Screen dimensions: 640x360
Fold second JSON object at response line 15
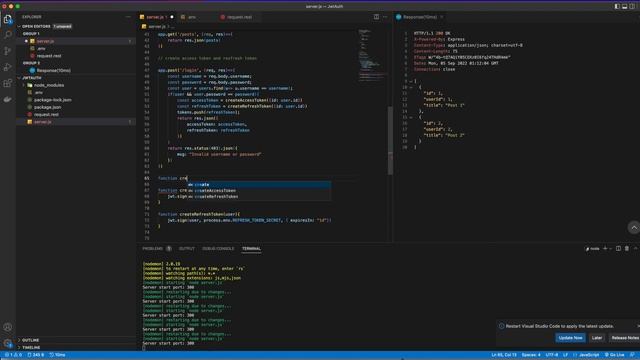(411, 117)
